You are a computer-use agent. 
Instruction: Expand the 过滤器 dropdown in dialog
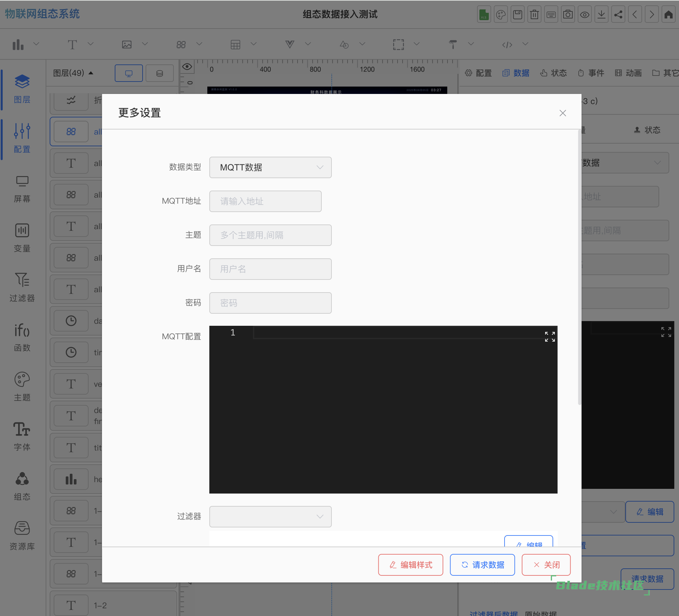pos(270,516)
